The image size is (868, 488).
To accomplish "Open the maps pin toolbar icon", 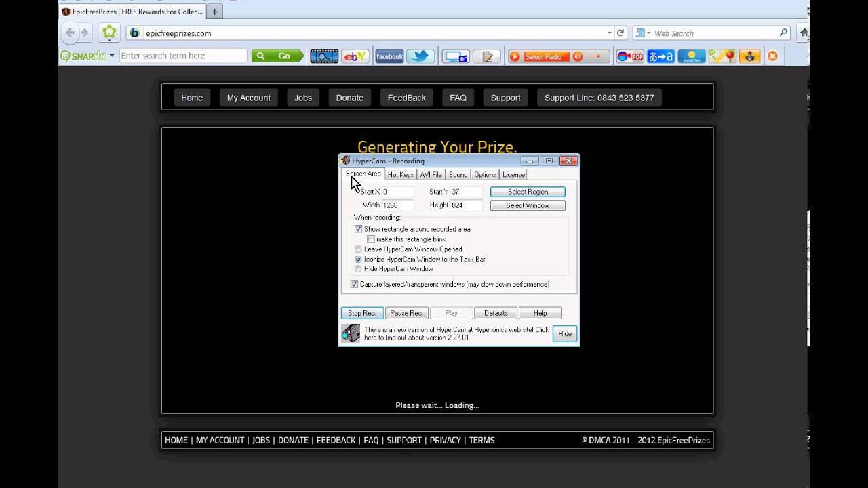I will 722,56.
